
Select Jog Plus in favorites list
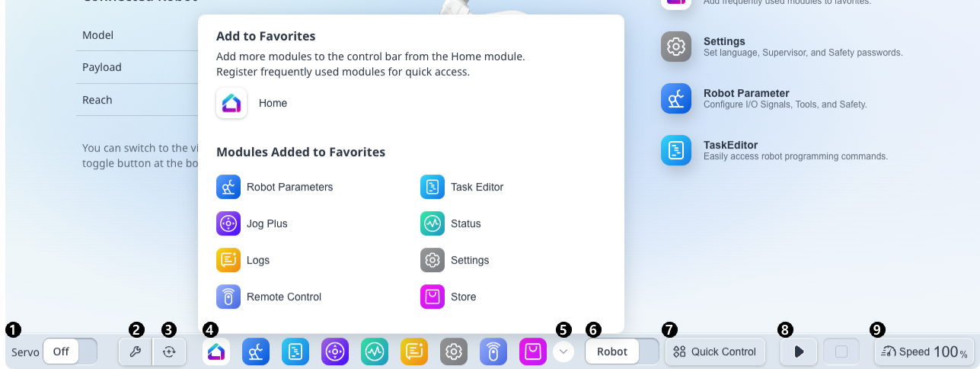click(252, 223)
